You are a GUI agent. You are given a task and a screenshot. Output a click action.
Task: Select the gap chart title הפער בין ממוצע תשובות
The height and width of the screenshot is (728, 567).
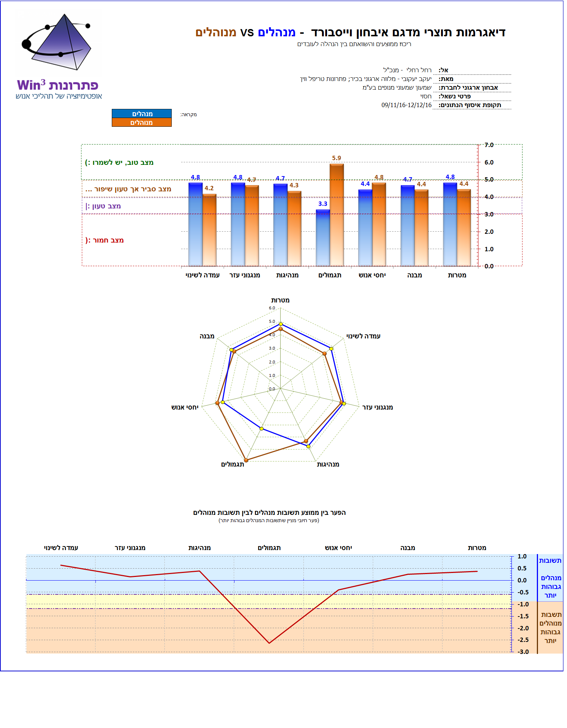coord(269,513)
